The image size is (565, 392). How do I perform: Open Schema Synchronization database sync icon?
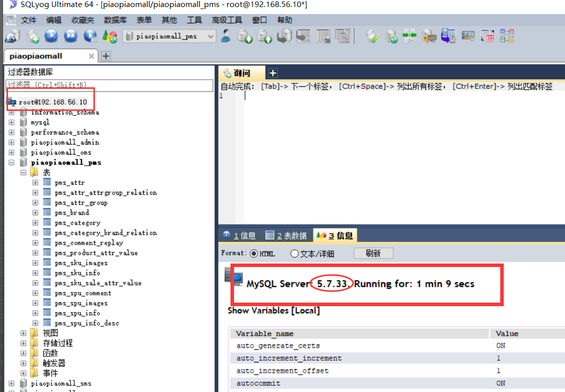click(x=391, y=36)
